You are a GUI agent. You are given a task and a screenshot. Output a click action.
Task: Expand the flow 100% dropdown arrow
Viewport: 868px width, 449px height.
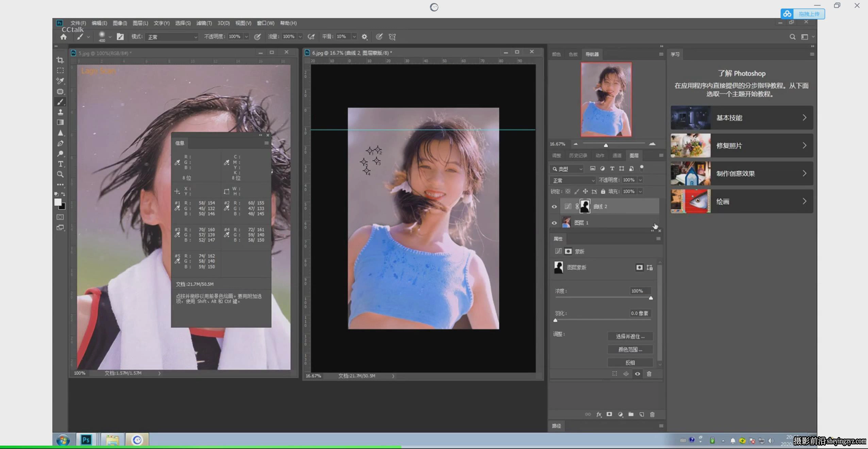pos(300,37)
